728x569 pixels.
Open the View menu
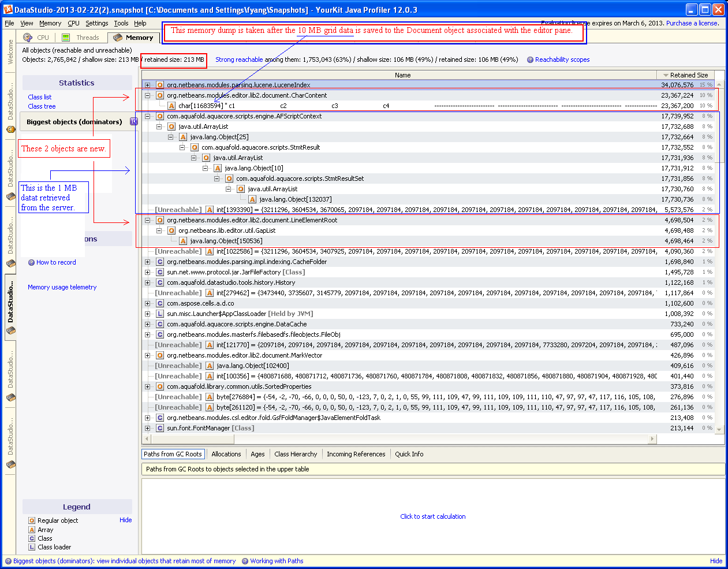click(27, 23)
